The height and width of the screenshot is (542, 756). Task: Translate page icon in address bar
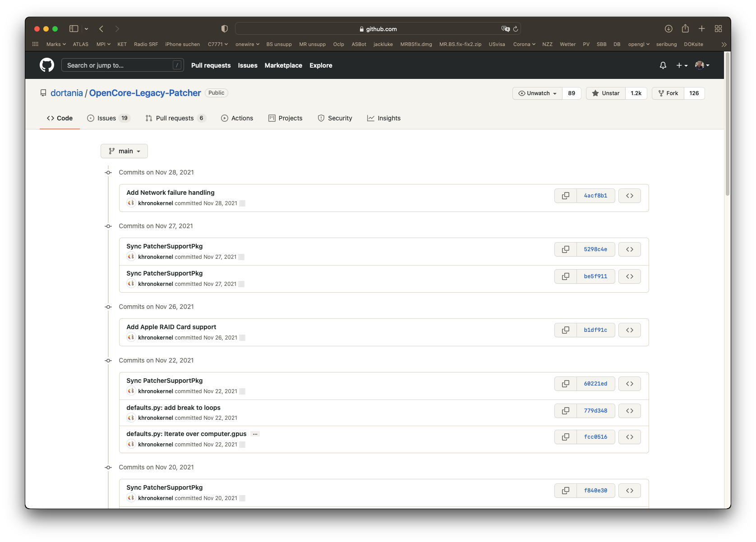506,29
